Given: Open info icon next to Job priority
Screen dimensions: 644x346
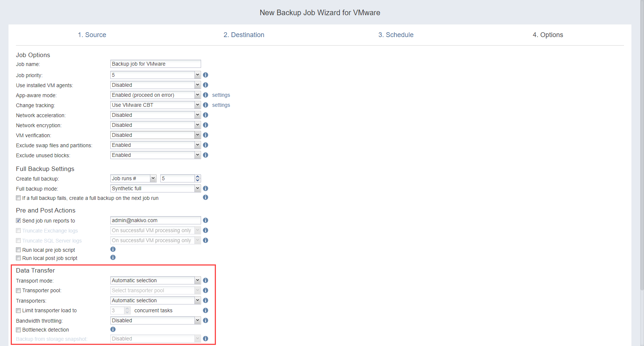Looking at the screenshot, I should (206, 75).
